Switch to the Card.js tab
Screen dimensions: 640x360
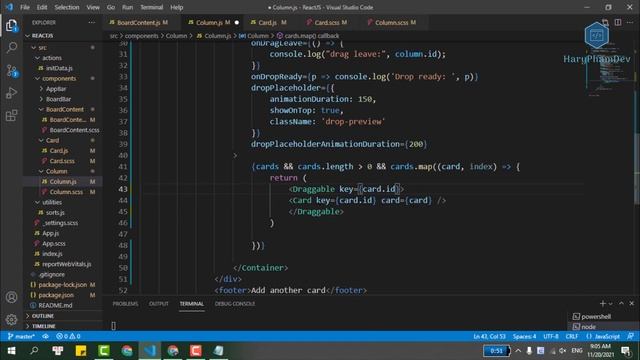pyautogui.click(x=268, y=22)
